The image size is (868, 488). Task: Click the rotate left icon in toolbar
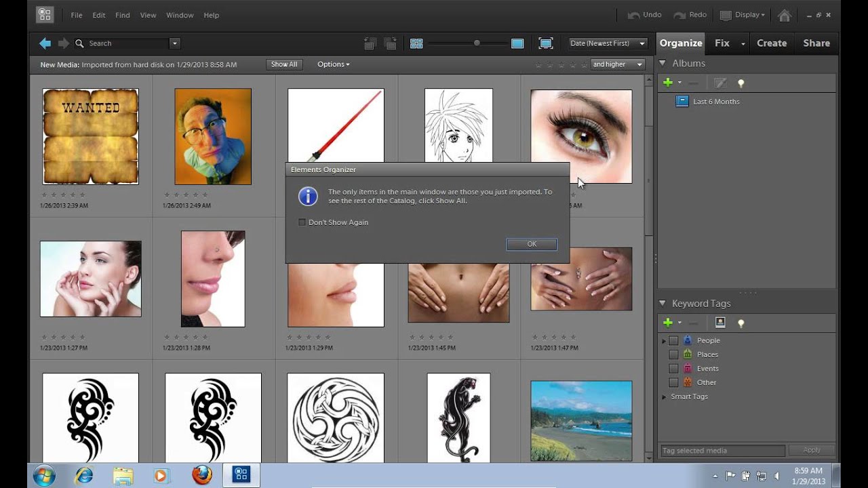pyautogui.click(x=370, y=43)
